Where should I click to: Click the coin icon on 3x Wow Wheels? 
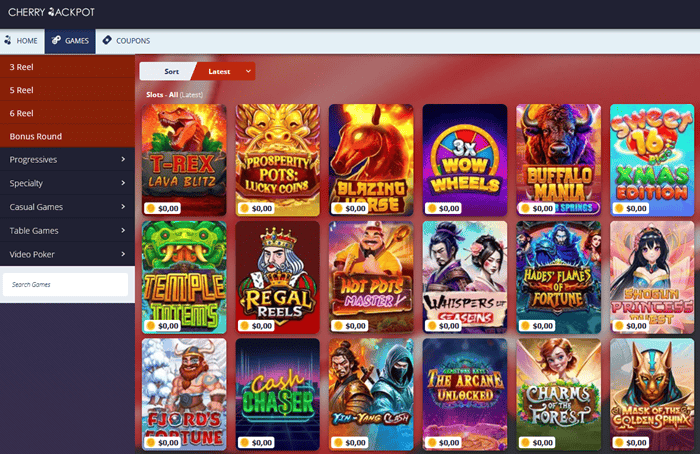432,208
